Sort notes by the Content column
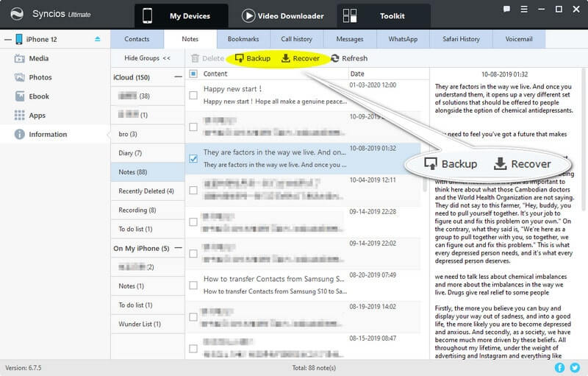Viewport: 588px width, 376px height. pos(215,74)
